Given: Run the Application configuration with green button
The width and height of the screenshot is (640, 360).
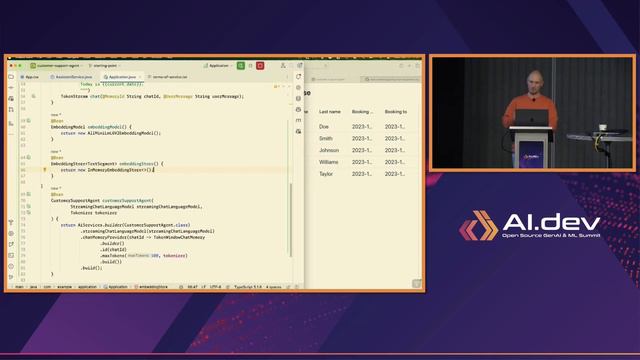Looking at the screenshot, I should tap(241, 66).
